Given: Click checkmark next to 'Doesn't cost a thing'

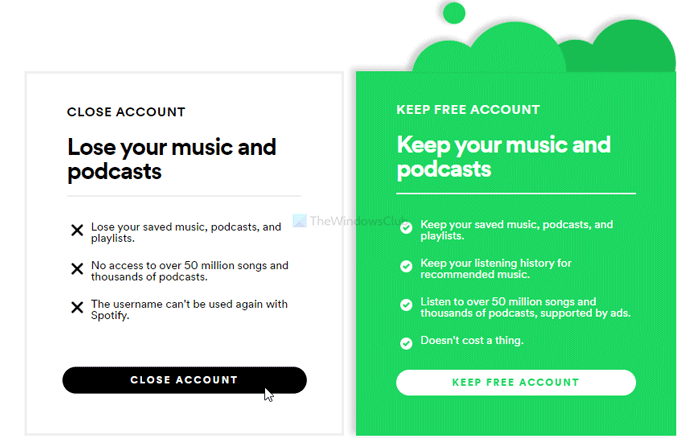Looking at the screenshot, I should click(406, 343).
